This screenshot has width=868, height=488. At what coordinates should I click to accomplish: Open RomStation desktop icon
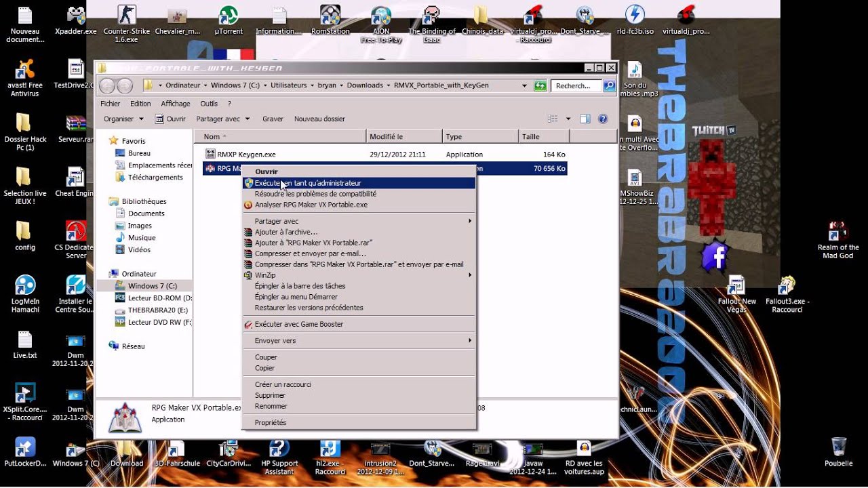[330, 20]
